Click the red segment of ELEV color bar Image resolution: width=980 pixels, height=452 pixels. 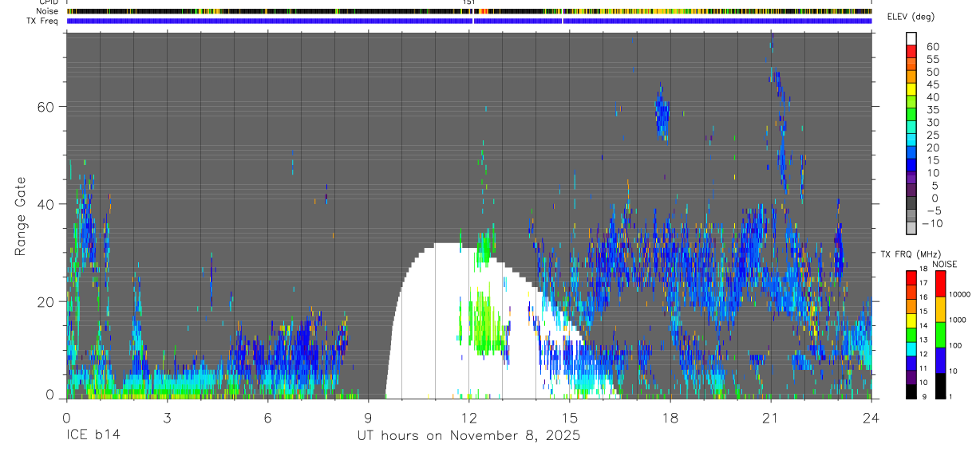(x=911, y=52)
